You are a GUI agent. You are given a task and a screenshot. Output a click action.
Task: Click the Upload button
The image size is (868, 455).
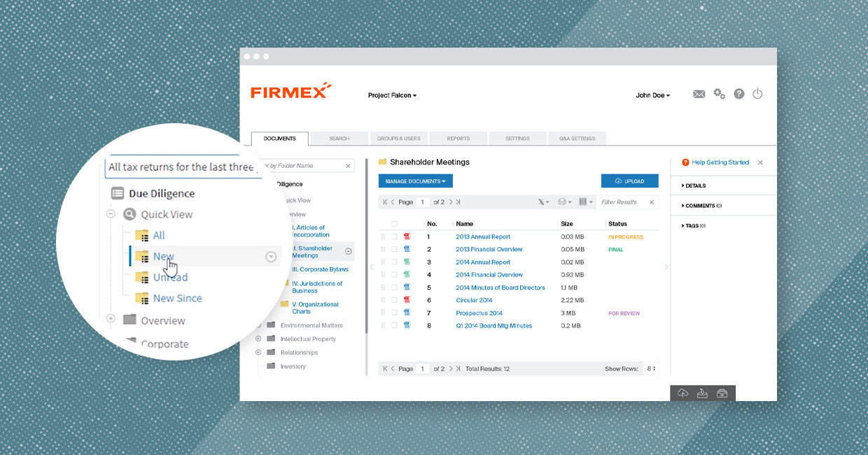629,181
